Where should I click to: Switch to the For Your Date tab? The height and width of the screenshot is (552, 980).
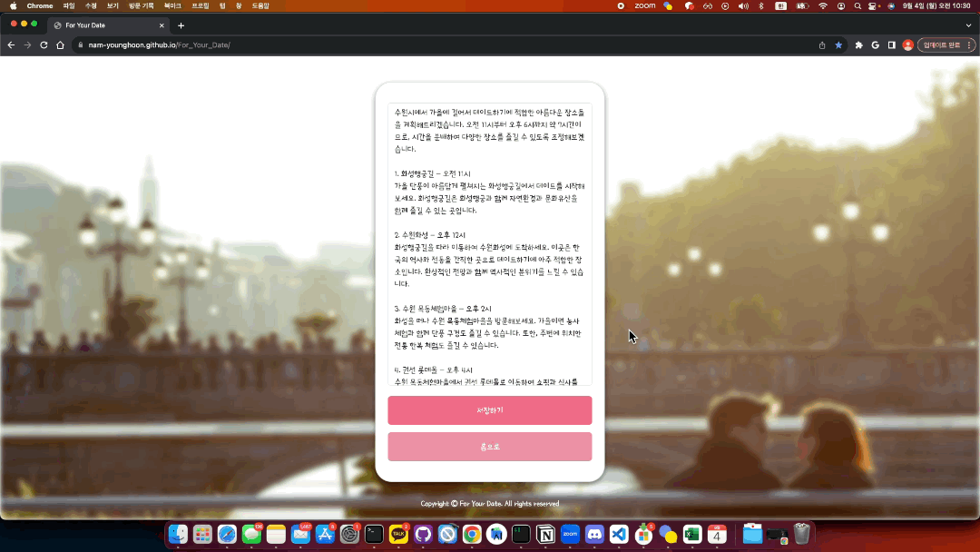[107, 25]
